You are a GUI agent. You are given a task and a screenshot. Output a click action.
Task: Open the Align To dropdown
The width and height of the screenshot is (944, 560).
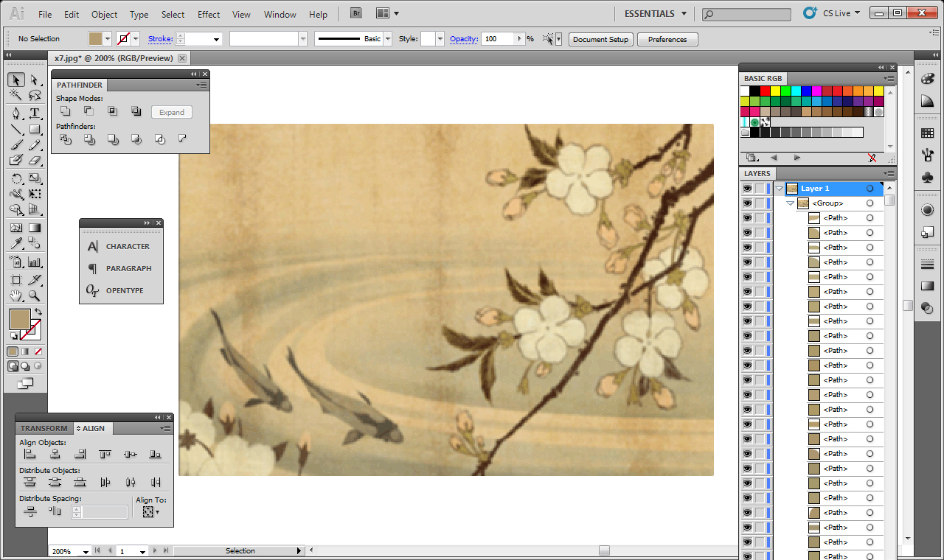coord(151,511)
